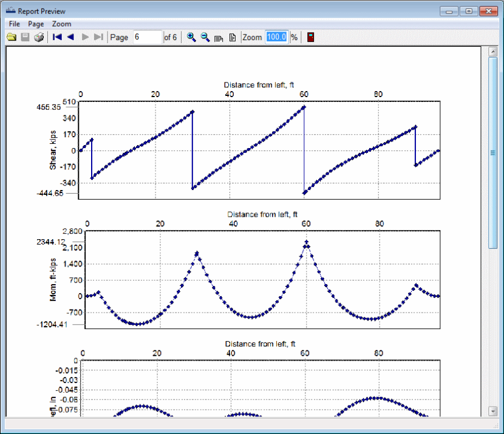Click the next page arrow
Viewport: 504px width, 434px height.
tap(85, 37)
